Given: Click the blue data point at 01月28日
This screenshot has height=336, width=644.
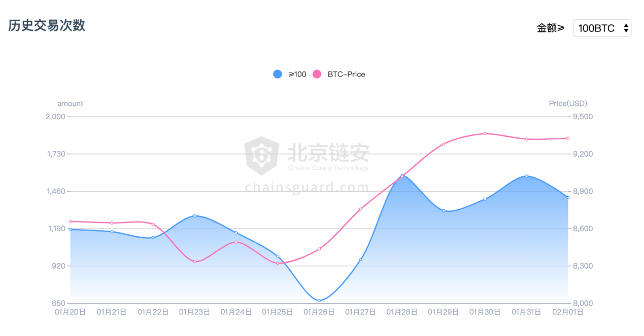Looking at the screenshot, I should point(402,176).
